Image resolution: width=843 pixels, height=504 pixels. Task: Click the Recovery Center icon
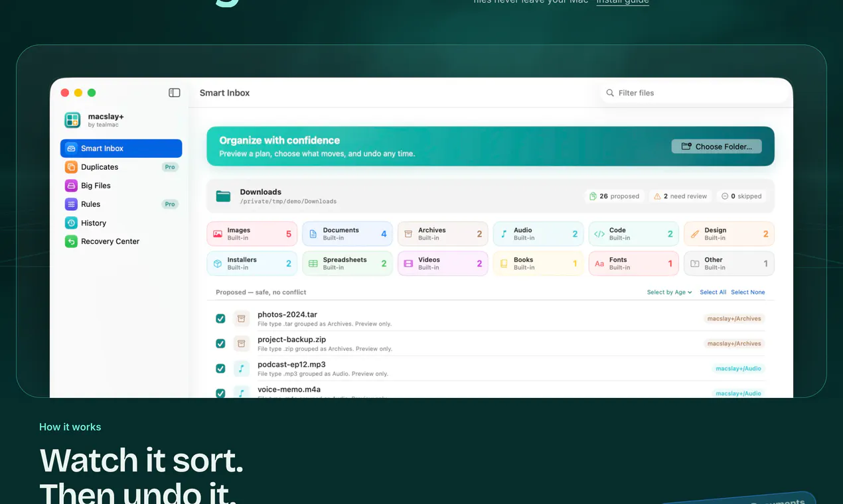click(71, 241)
